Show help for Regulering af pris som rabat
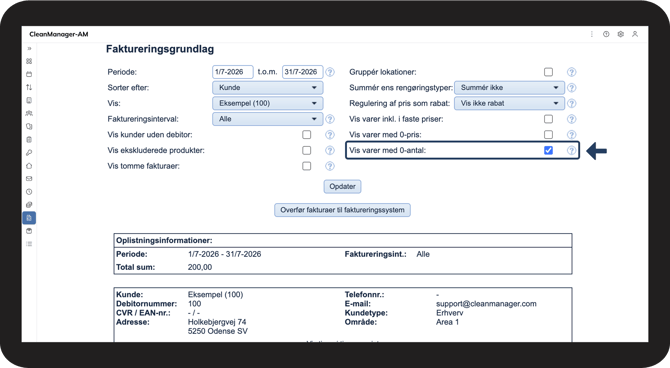This screenshot has height=368, width=670. click(571, 103)
